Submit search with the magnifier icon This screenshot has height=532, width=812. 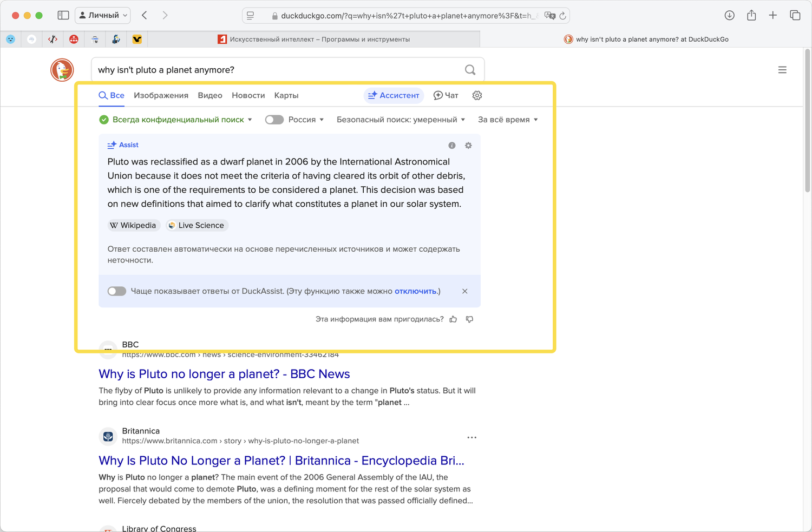point(470,70)
